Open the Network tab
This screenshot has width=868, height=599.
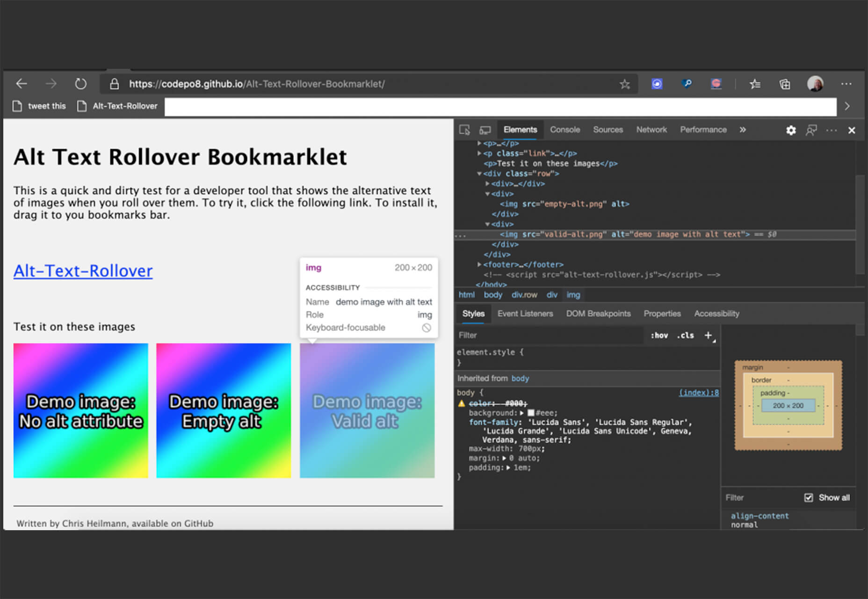coord(651,130)
